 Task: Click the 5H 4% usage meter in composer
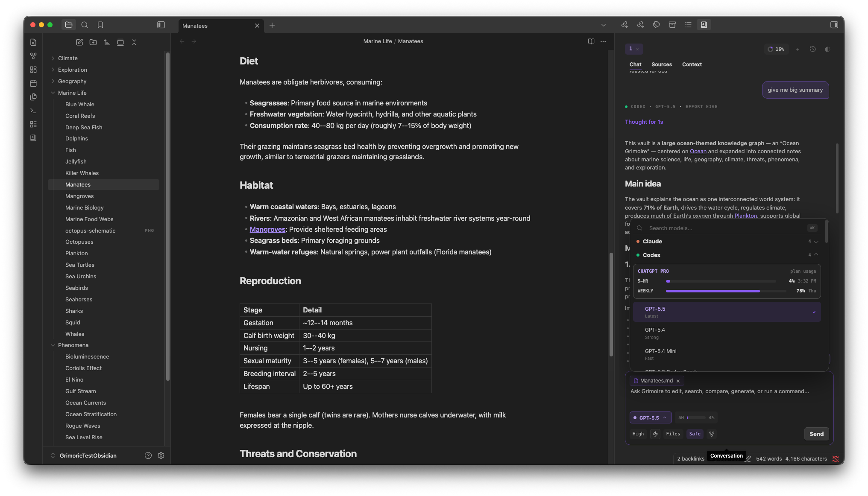click(x=696, y=417)
